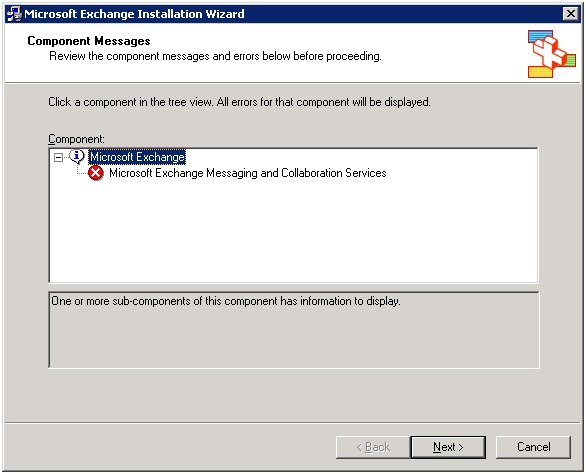Image resolution: width=586 pixels, height=474 pixels.
Task: Click the Component label above the tree
Action: (x=76, y=139)
